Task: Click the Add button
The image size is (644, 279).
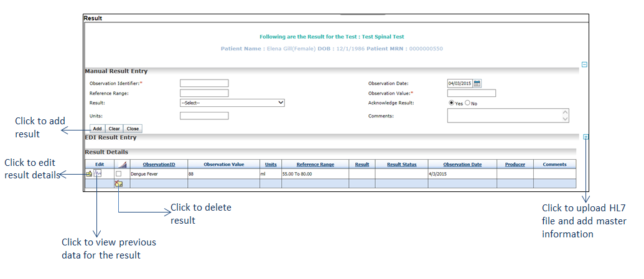Action: [98, 129]
